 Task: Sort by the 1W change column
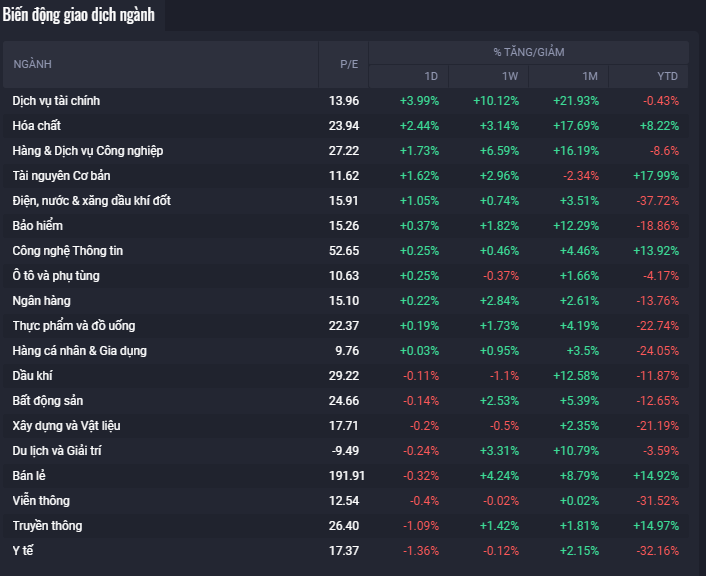pos(510,77)
